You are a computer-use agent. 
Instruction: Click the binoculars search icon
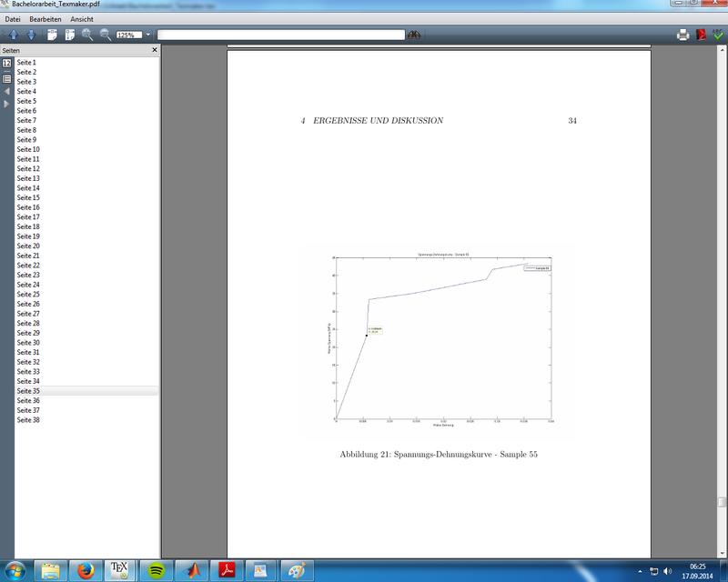414,35
